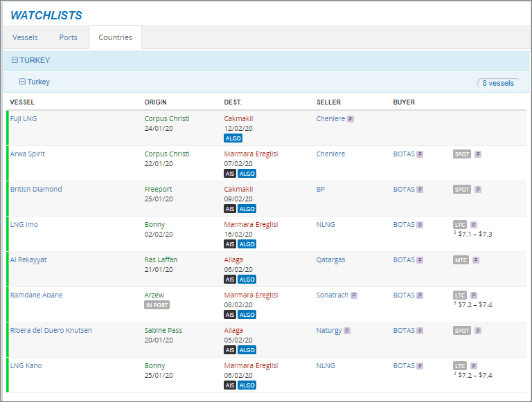The width and height of the screenshot is (532, 402).
Task: Open Corpus Christi origin in Fuji LNG row
Action: coord(167,118)
